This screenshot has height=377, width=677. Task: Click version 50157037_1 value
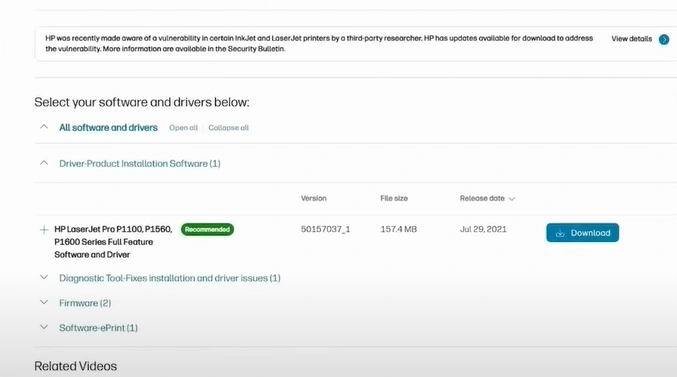tap(326, 229)
